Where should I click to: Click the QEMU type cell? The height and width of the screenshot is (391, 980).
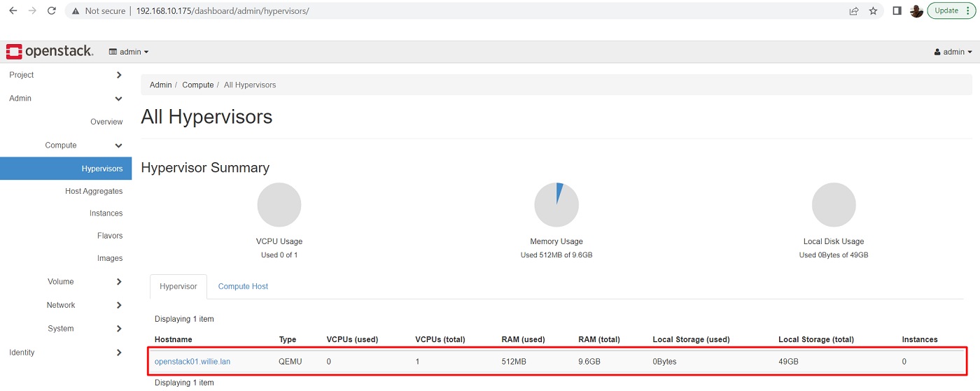click(290, 362)
